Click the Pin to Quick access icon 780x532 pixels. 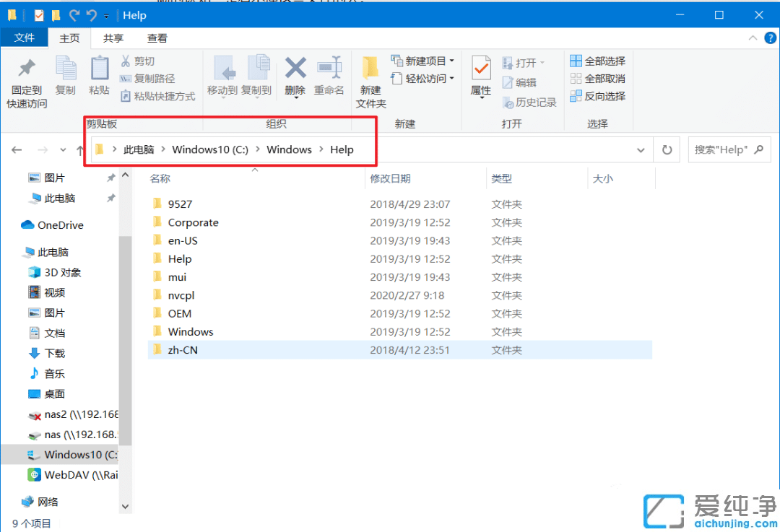click(27, 69)
